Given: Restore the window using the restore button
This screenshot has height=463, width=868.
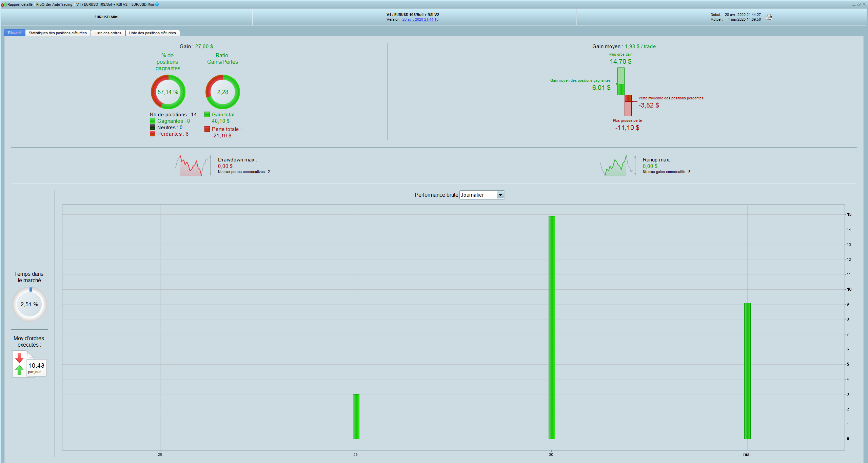Looking at the screenshot, I should [859, 4].
